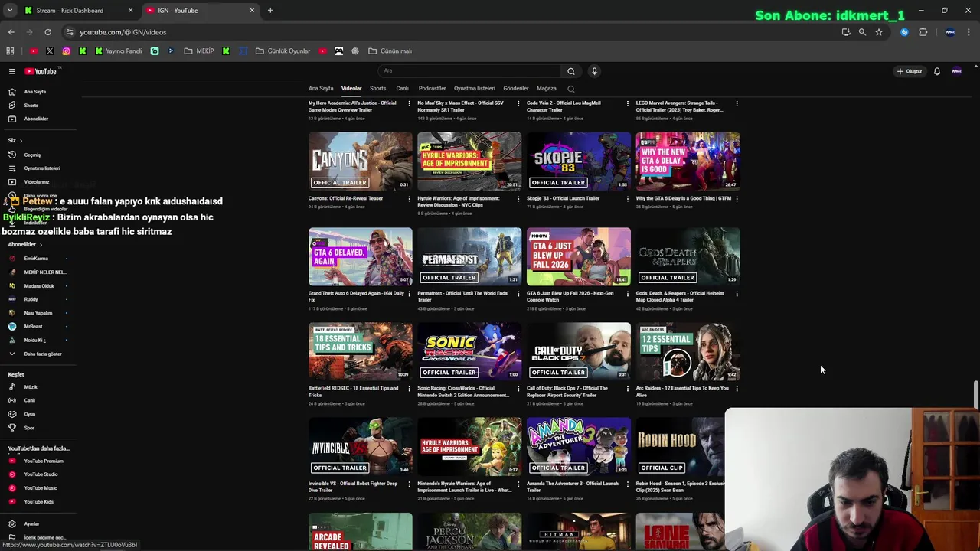The width and height of the screenshot is (980, 551).
Task: Click the search magnifier button
Action: (570, 71)
